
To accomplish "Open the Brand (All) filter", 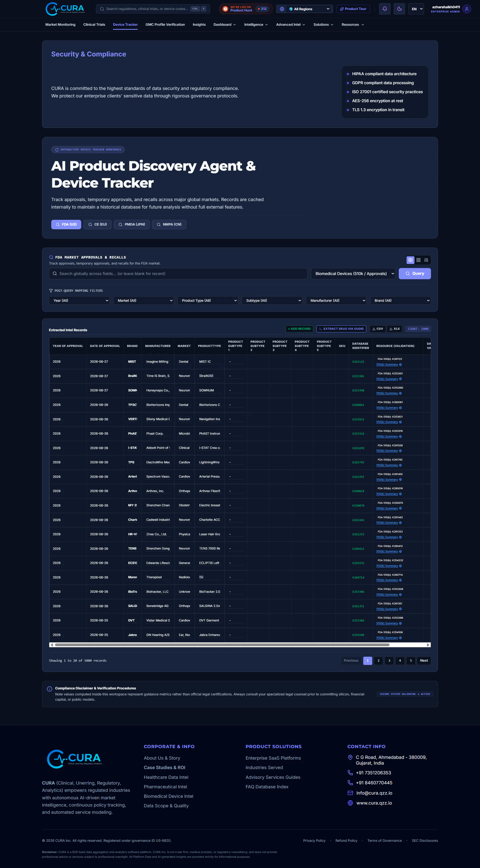I will (400, 300).
